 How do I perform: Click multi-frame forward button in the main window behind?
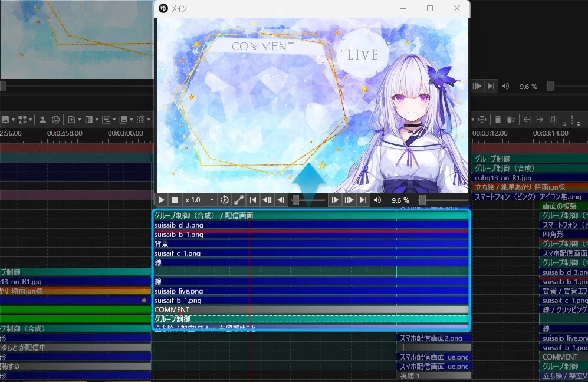tap(477, 86)
